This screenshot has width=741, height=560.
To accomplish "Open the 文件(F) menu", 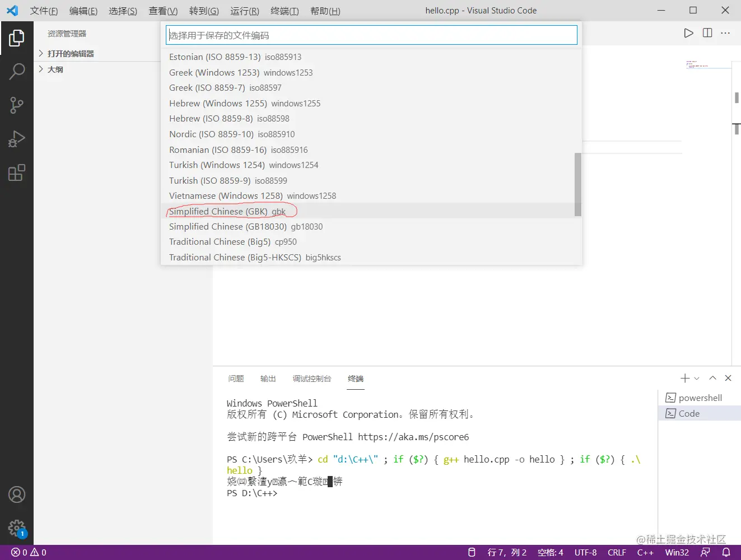I will point(44,11).
